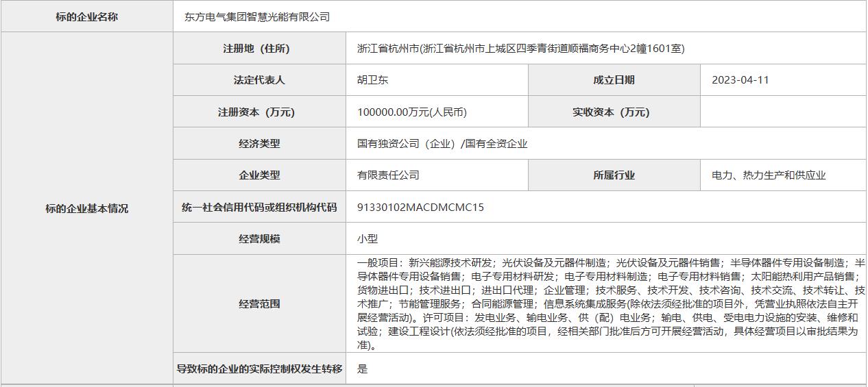Click the 所属行业 label

[x=614, y=175]
